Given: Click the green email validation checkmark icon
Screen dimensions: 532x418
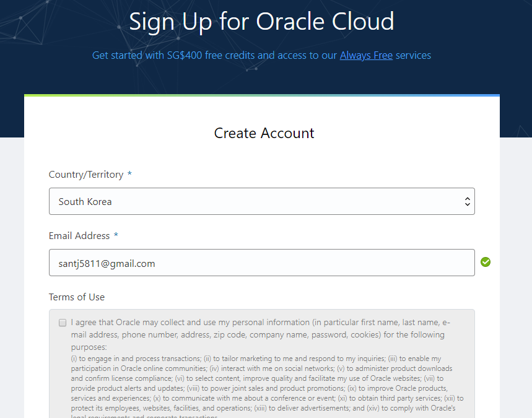Looking at the screenshot, I should 485,262.
